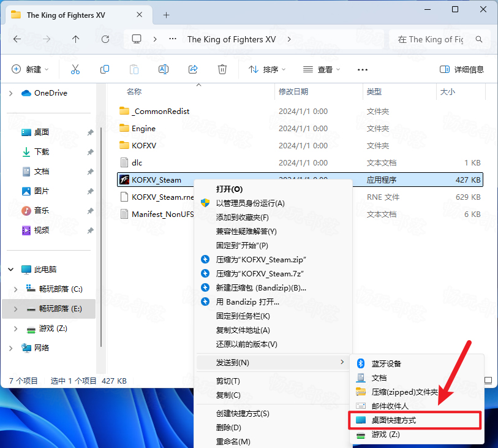Click the navigation pane vertical scrollbar
This screenshot has width=498, height=448.
coord(101,237)
